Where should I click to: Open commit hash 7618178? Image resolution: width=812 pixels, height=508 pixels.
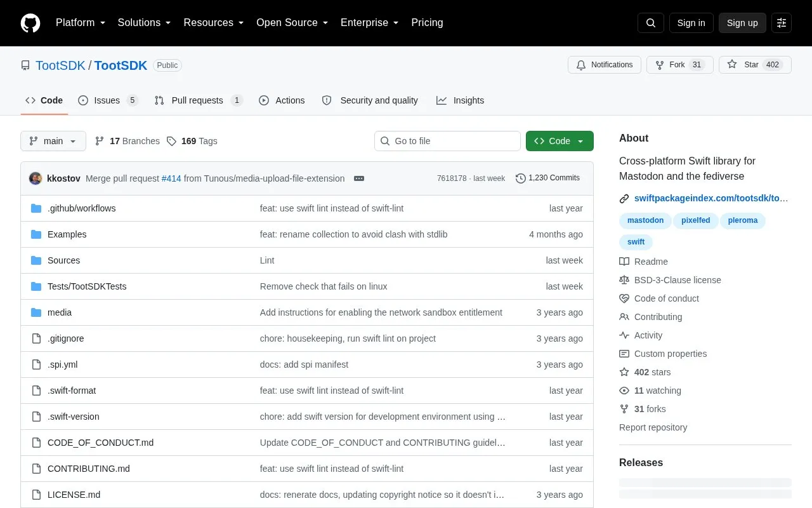(x=452, y=178)
